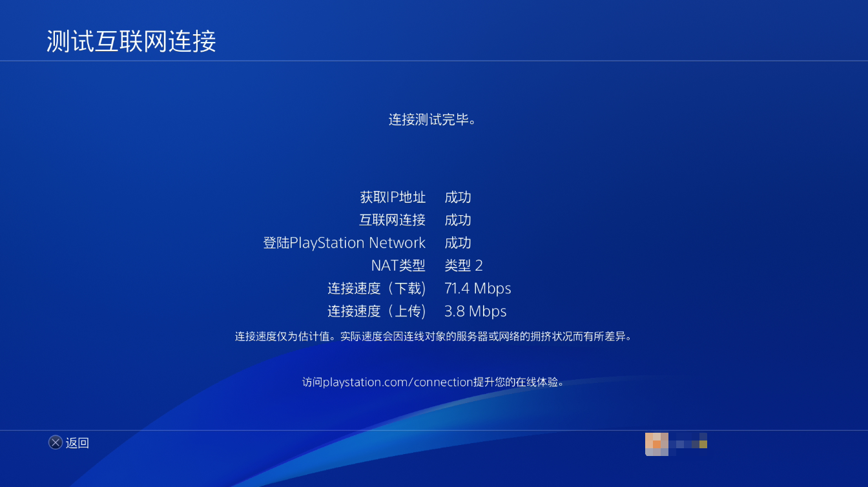Click the 连接速度（上传) label
Image resolution: width=868 pixels, height=487 pixels.
[x=377, y=311]
